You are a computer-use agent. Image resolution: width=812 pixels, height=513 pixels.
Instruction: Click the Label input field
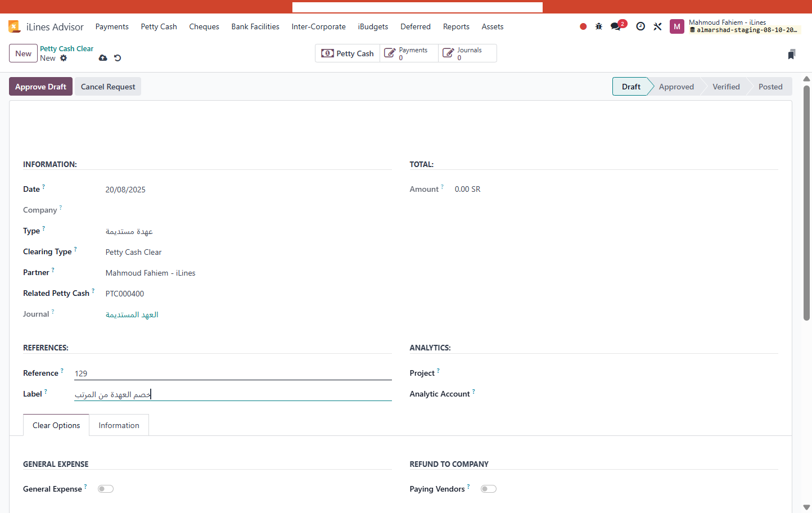click(x=233, y=394)
